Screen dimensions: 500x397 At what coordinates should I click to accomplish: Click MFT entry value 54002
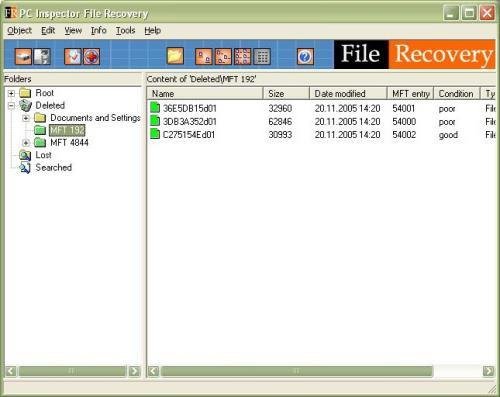404,135
